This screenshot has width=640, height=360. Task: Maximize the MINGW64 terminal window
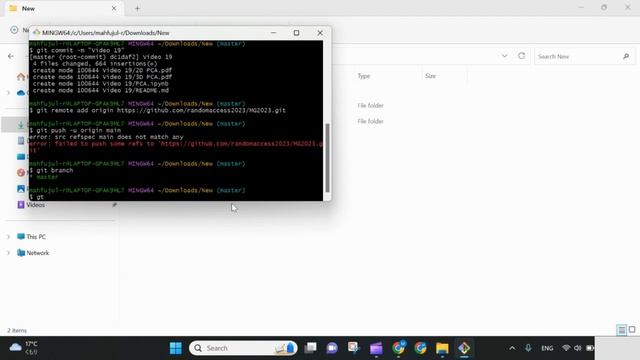click(296, 33)
